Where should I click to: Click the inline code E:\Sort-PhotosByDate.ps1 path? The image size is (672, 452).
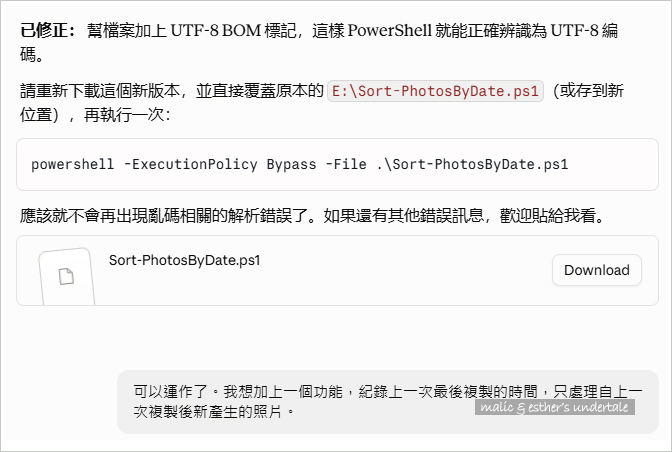coord(435,91)
